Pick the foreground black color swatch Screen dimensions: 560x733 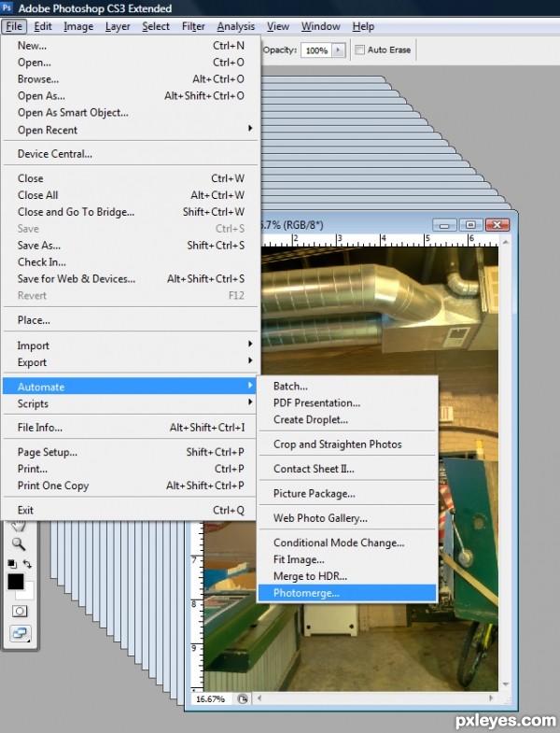(x=15, y=581)
